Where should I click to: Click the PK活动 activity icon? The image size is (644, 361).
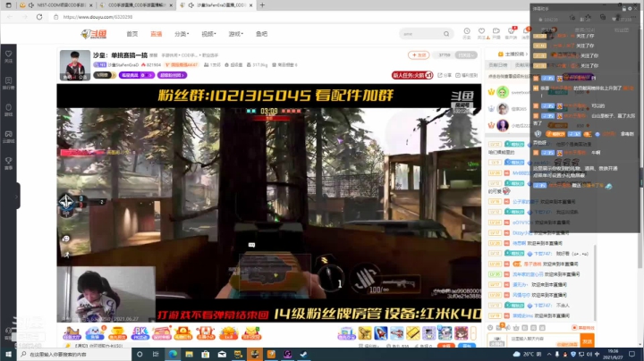click(140, 333)
